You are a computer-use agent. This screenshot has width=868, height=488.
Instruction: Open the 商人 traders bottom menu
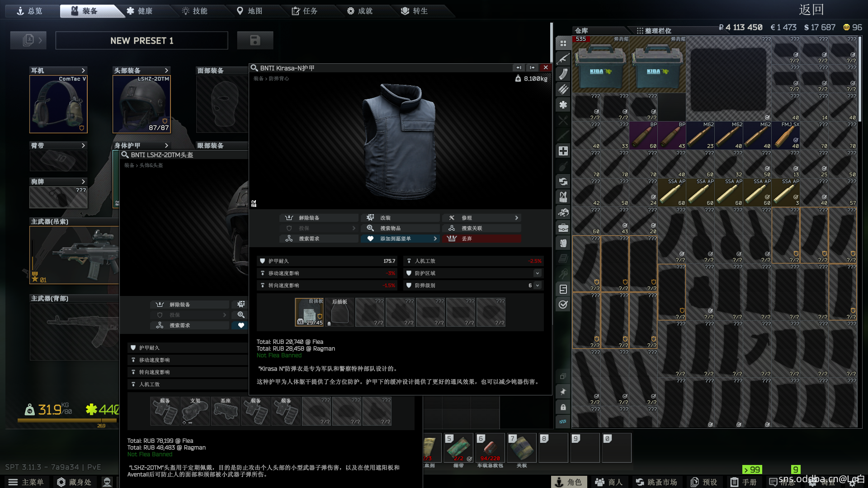pos(609,482)
